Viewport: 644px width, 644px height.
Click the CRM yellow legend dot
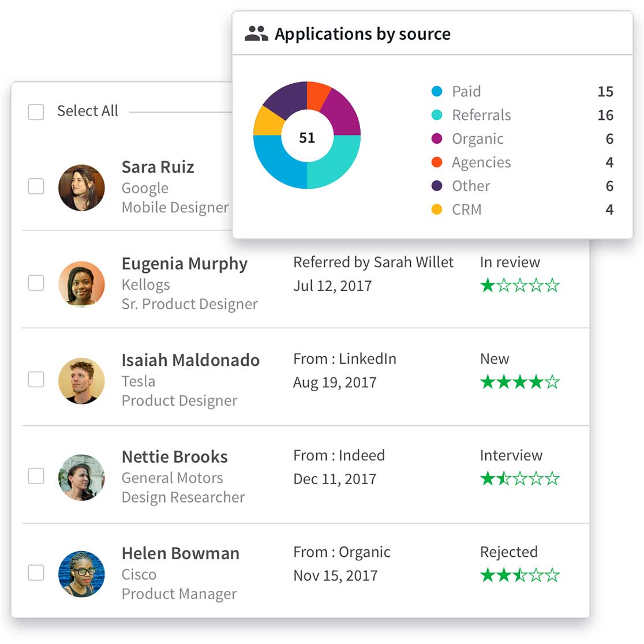pyautogui.click(x=437, y=209)
